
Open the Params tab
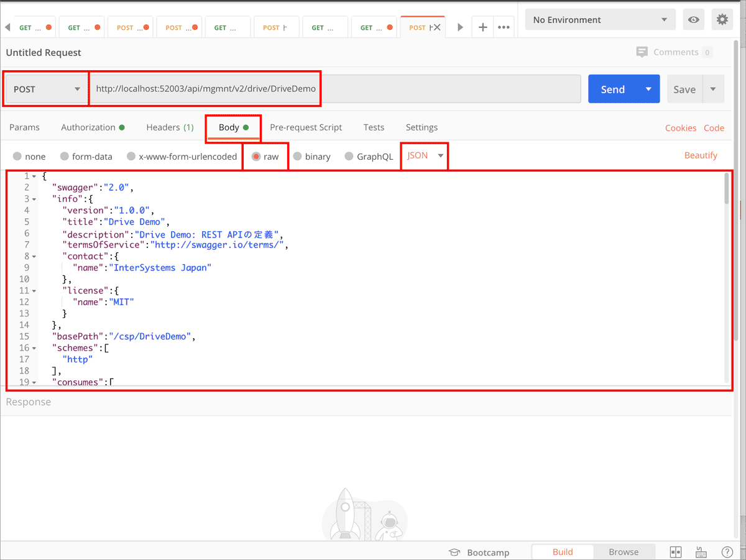pyautogui.click(x=24, y=127)
